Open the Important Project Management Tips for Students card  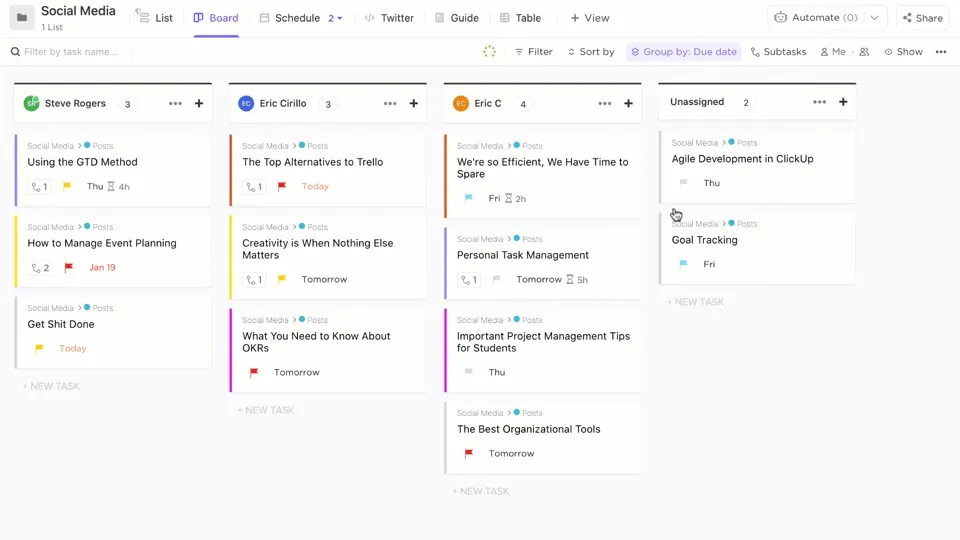(543, 350)
